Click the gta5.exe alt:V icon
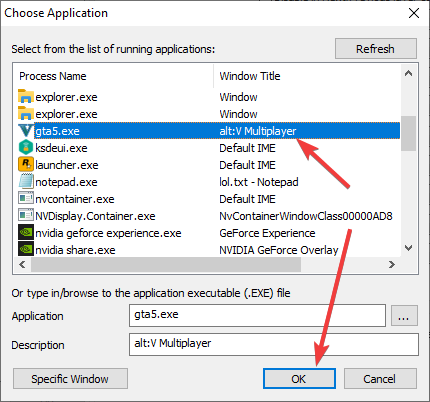The width and height of the screenshot is (430, 402). 26,131
